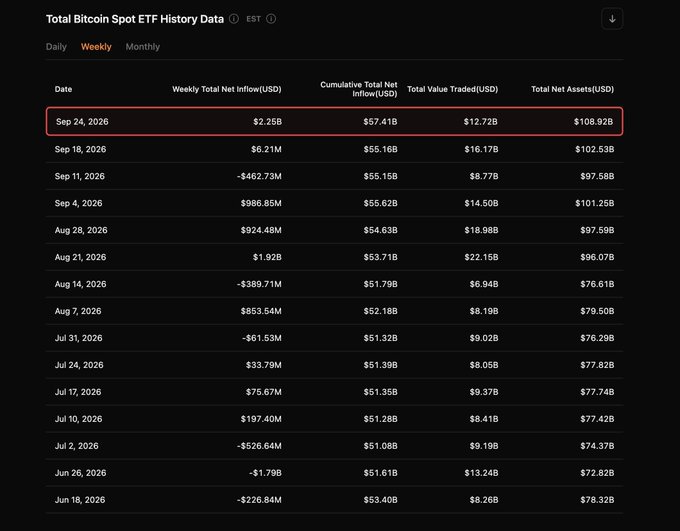Click Cumulative Total Net Inflow(USD) header
This screenshot has width=680, height=531.
359,89
